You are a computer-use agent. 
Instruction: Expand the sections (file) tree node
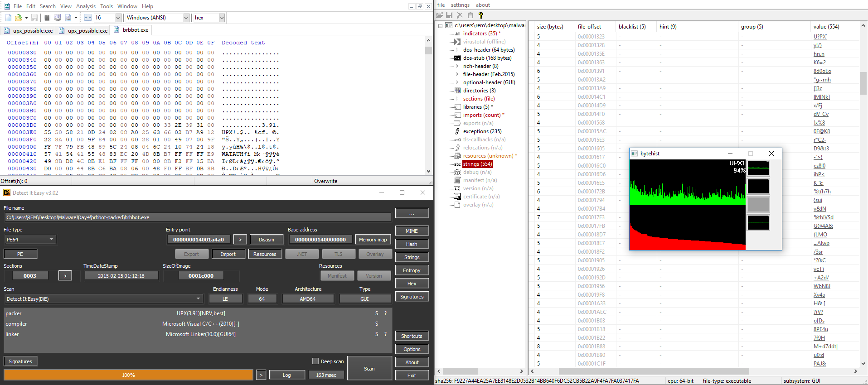pos(457,99)
